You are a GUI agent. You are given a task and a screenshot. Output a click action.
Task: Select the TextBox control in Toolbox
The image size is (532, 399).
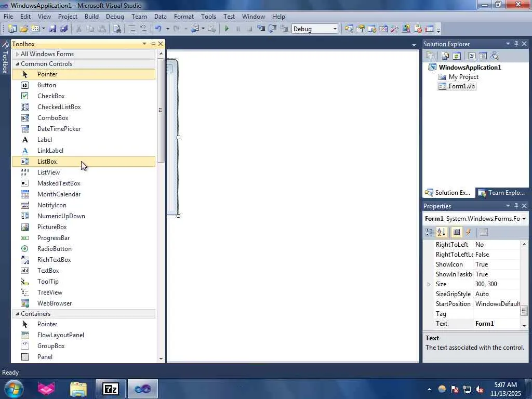(x=84, y=270)
